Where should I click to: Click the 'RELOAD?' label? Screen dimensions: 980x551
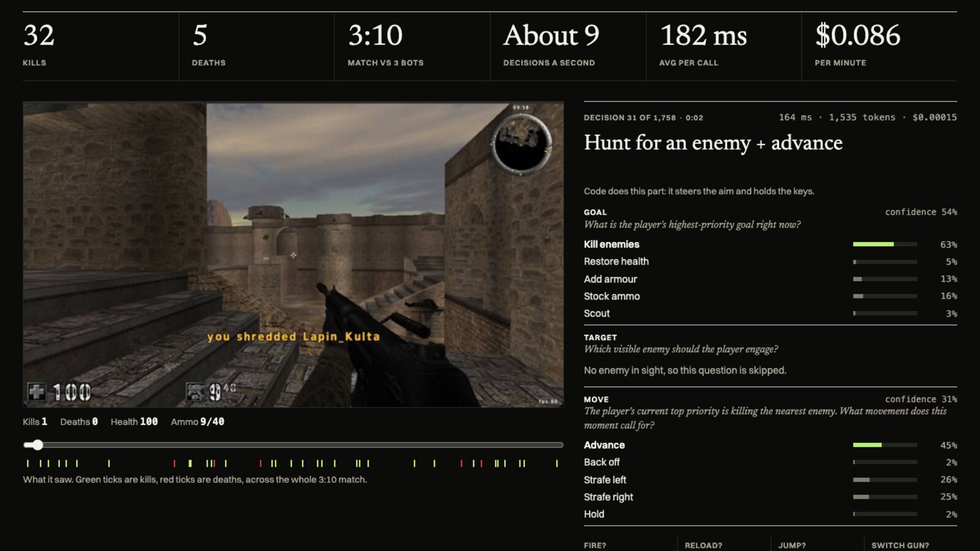703,545
